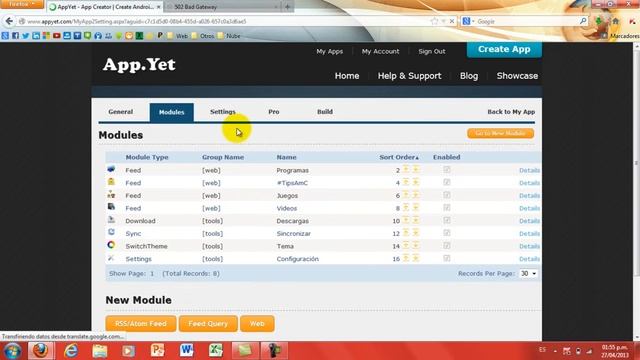The height and width of the screenshot is (360, 640).
Task: Click the Sign Out link
Action: 431,51
